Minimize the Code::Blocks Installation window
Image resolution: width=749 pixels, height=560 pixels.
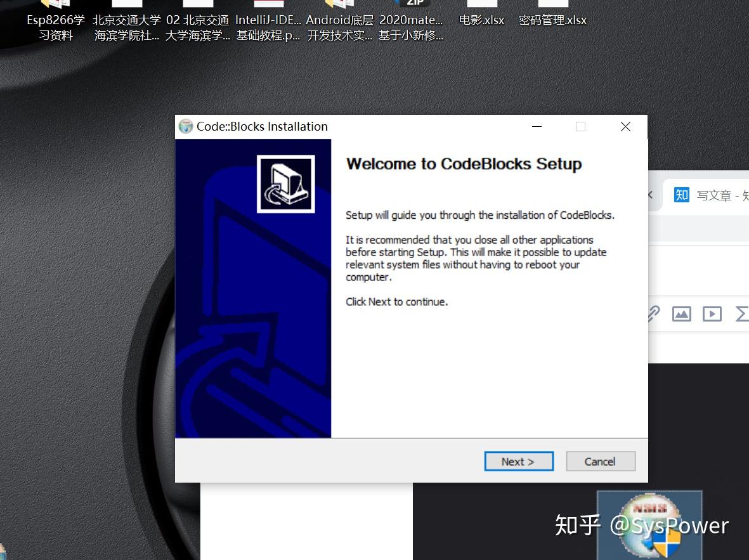[537, 127]
